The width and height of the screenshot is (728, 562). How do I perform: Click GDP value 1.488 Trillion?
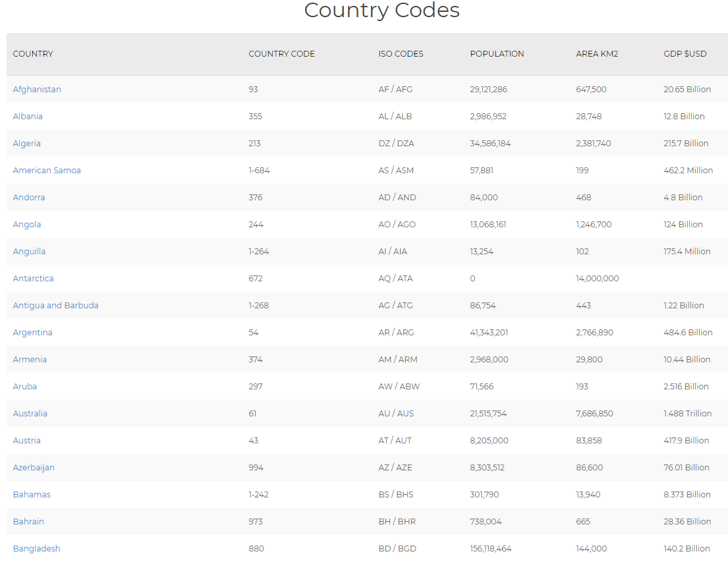(688, 413)
